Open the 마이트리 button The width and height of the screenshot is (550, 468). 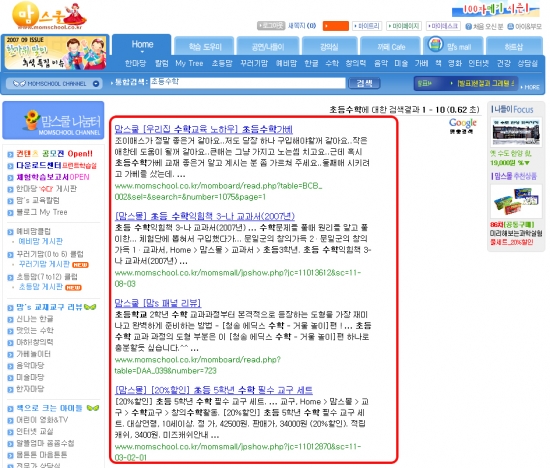click(x=367, y=26)
